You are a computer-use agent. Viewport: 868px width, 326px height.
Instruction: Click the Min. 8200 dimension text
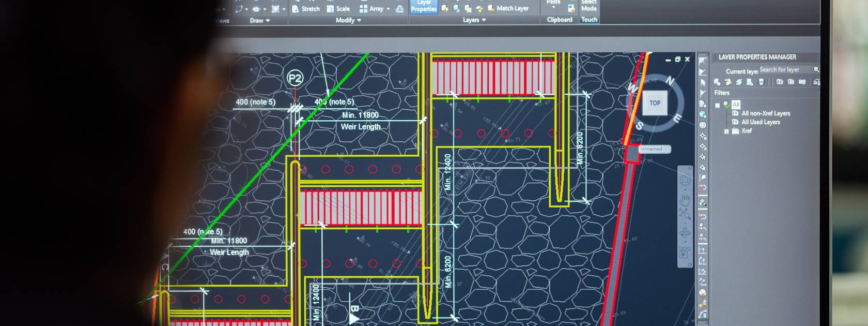click(x=580, y=149)
